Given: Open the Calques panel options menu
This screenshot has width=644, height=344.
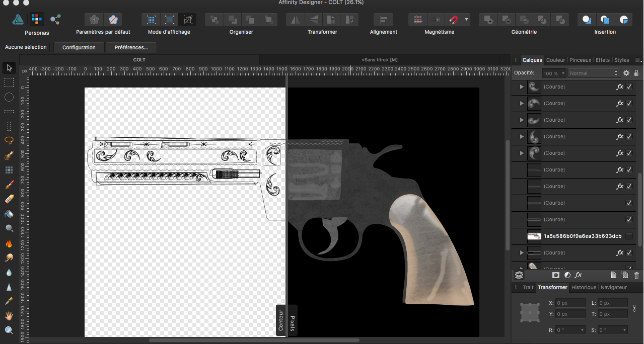Looking at the screenshot, I should [x=638, y=60].
